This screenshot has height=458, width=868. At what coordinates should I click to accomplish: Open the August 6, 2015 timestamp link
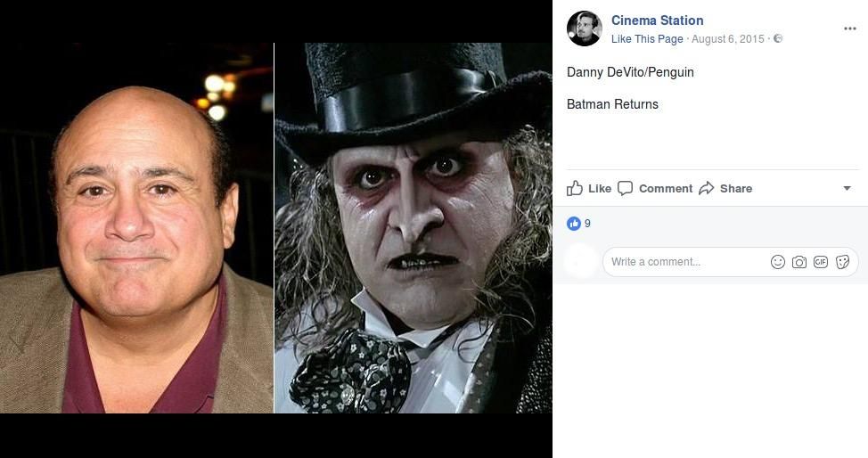727,39
